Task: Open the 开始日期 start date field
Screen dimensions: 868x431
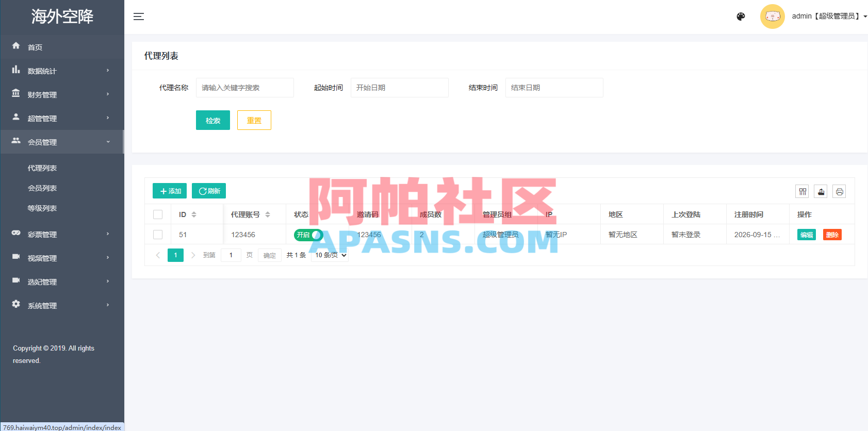Action: pyautogui.click(x=400, y=88)
